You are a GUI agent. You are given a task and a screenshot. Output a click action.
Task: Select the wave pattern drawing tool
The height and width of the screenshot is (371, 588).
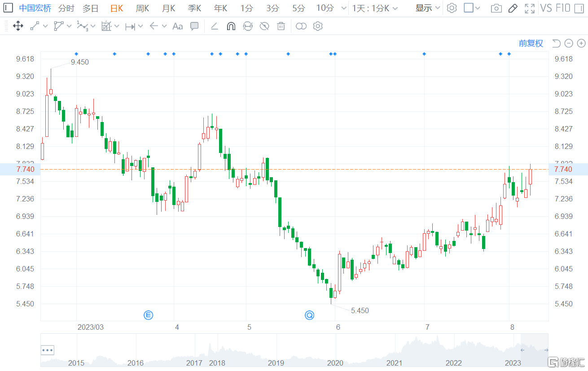pyautogui.click(x=82, y=26)
